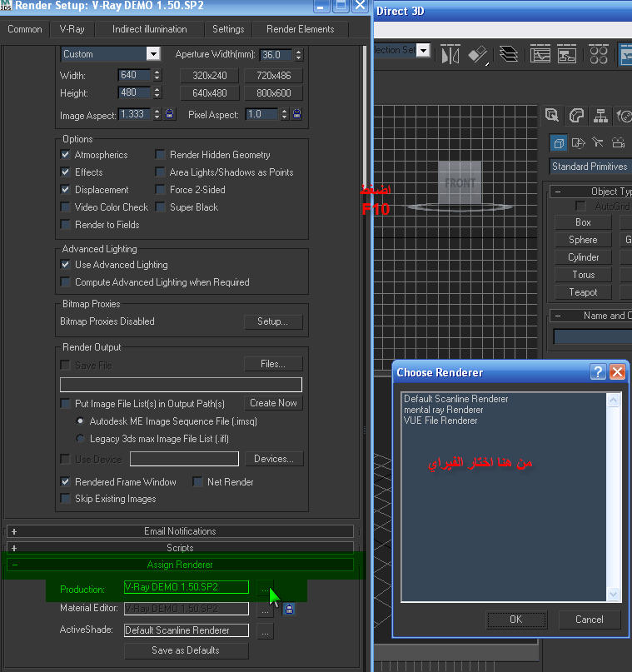Viewport: 632px width, 672px height.
Task: Click the help question mark in Choose Renderer
Action: pyautogui.click(x=598, y=372)
